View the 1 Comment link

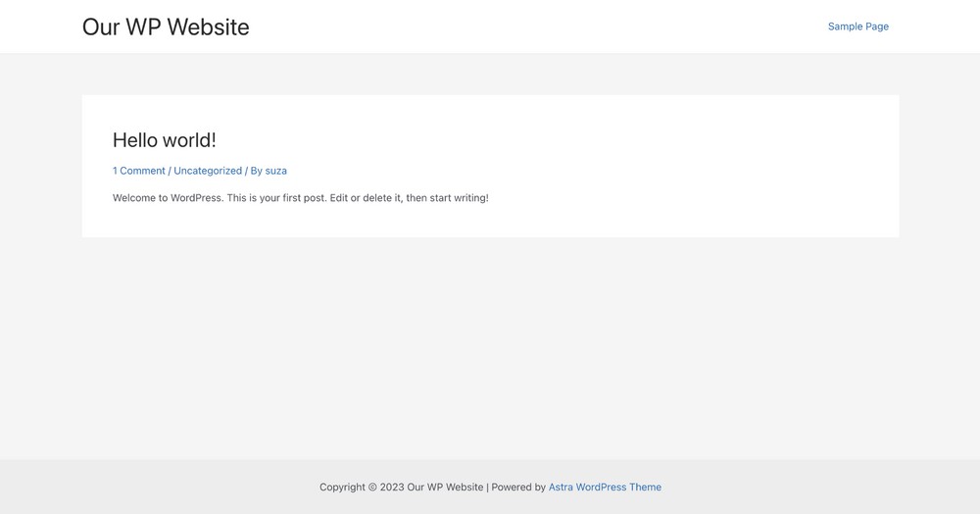coord(138,171)
